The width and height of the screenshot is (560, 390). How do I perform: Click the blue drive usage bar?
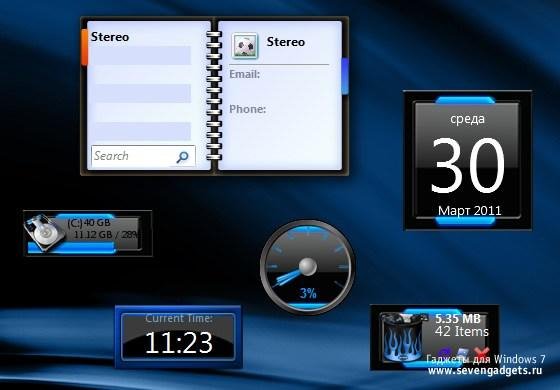pyautogui.click(x=71, y=248)
